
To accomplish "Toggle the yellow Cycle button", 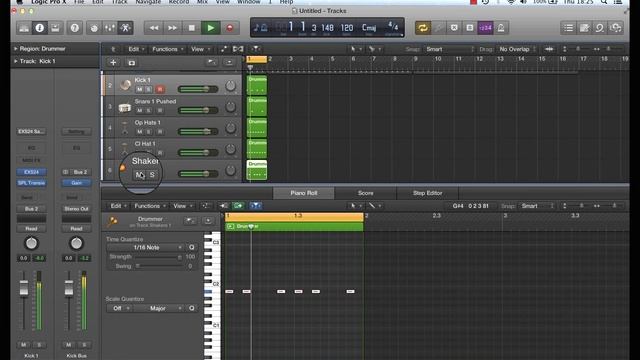I will coord(423,28).
